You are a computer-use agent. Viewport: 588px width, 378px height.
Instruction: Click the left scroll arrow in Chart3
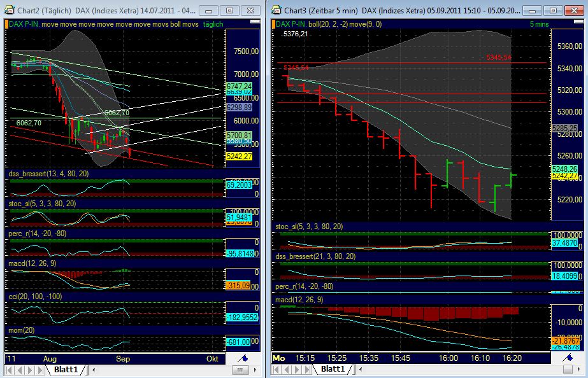click(x=361, y=370)
